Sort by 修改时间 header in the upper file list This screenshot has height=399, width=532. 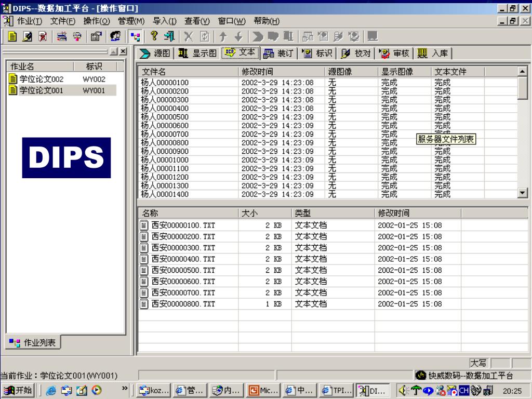[282, 72]
